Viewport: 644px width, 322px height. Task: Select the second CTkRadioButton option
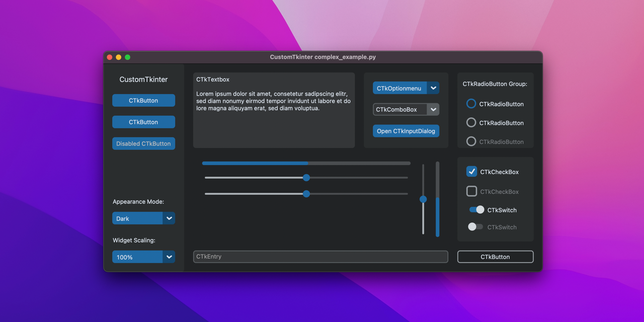point(471,122)
